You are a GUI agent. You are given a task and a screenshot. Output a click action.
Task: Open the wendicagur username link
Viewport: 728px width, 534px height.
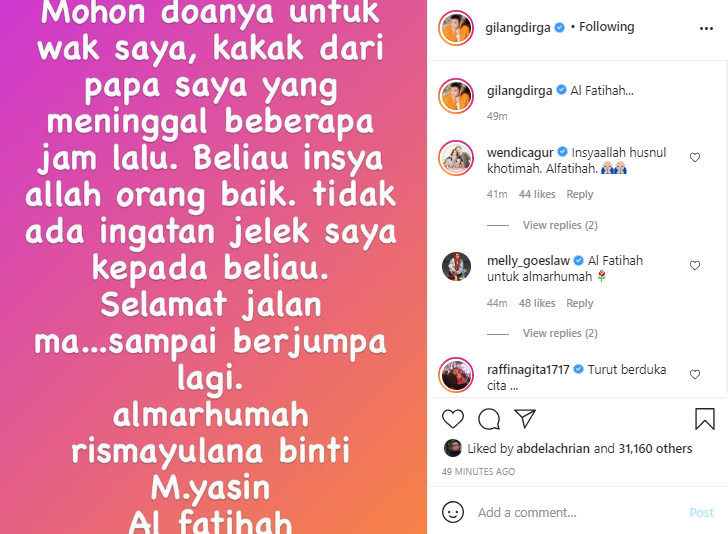pyautogui.click(x=520, y=153)
